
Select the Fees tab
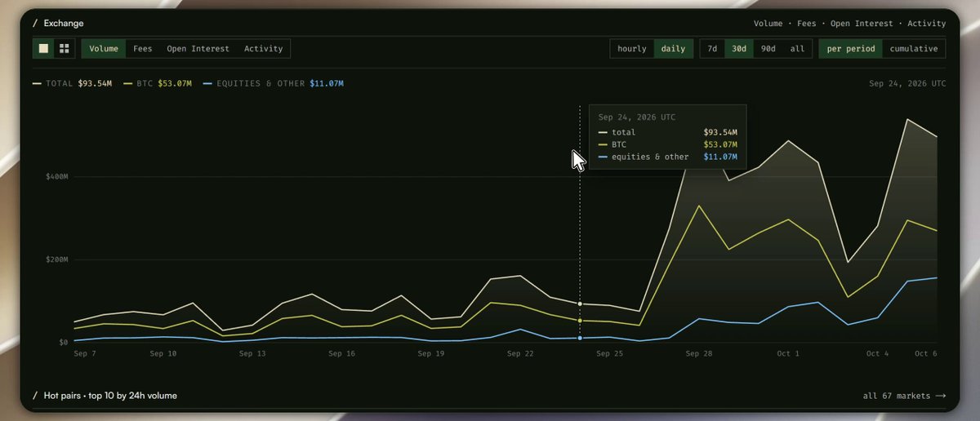[x=143, y=49]
